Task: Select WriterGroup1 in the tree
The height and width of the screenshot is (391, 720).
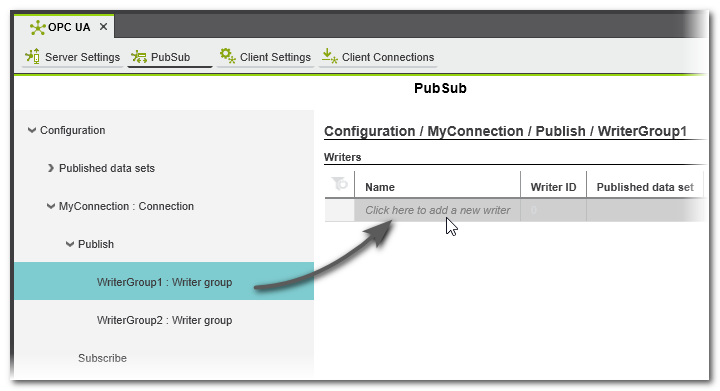Action: pos(164,281)
